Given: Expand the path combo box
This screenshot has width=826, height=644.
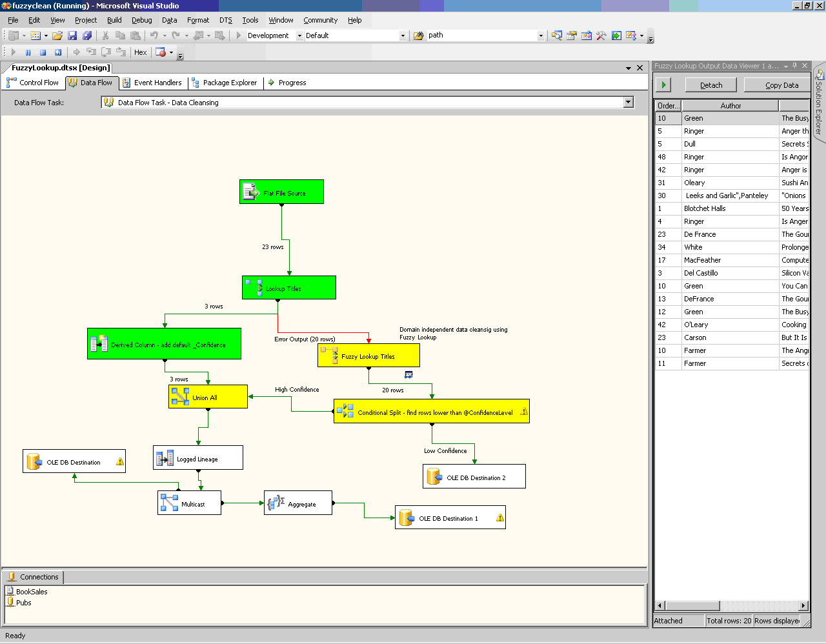Looking at the screenshot, I should (x=541, y=35).
